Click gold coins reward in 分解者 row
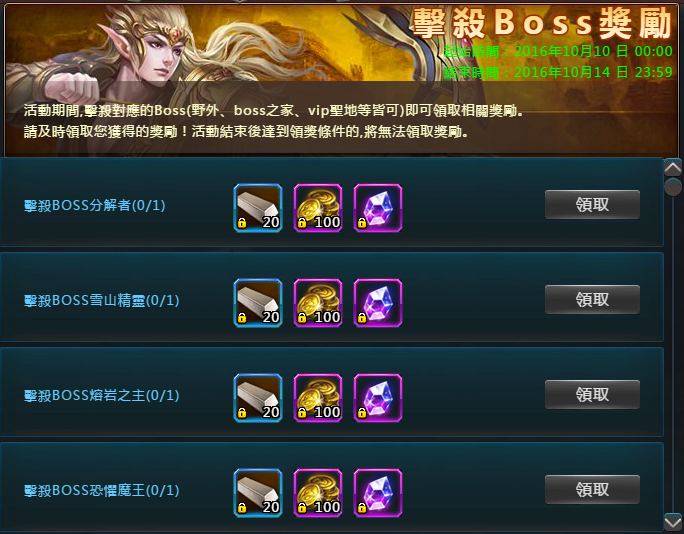This screenshot has width=684, height=534. [x=318, y=208]
